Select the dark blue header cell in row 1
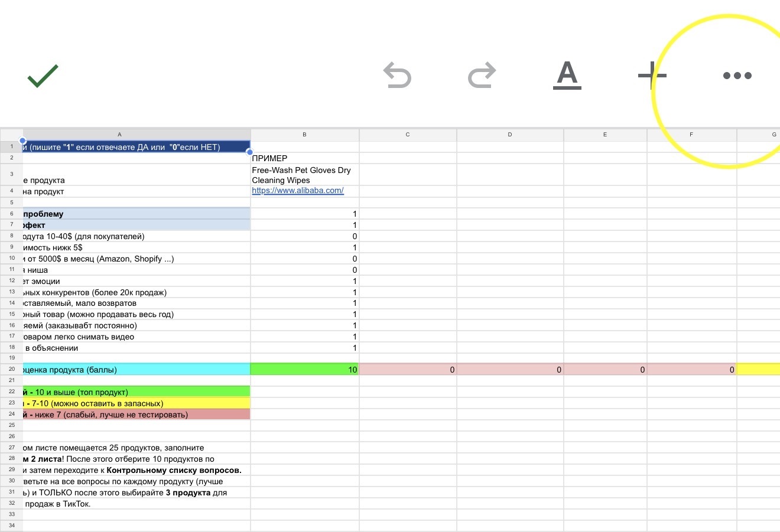Image resolution: width=780 pixels, height=532 pixels. 136,147
